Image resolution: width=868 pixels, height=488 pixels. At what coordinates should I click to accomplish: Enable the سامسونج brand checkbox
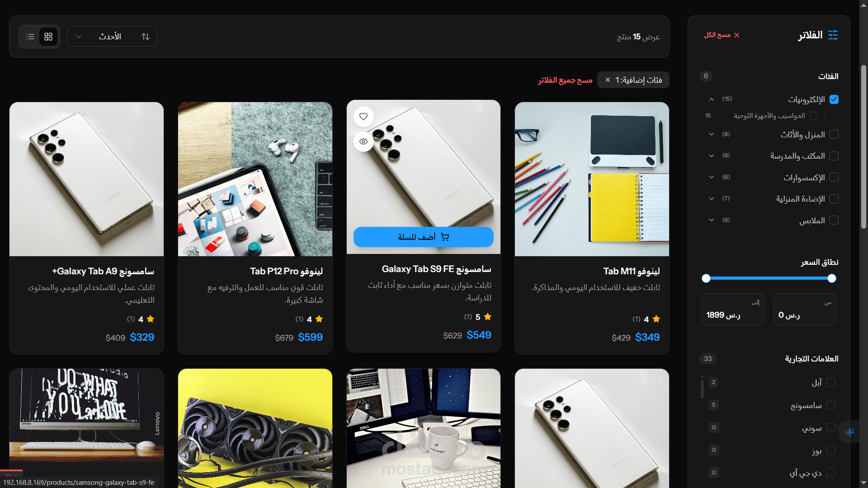click(x=831, y=405)
